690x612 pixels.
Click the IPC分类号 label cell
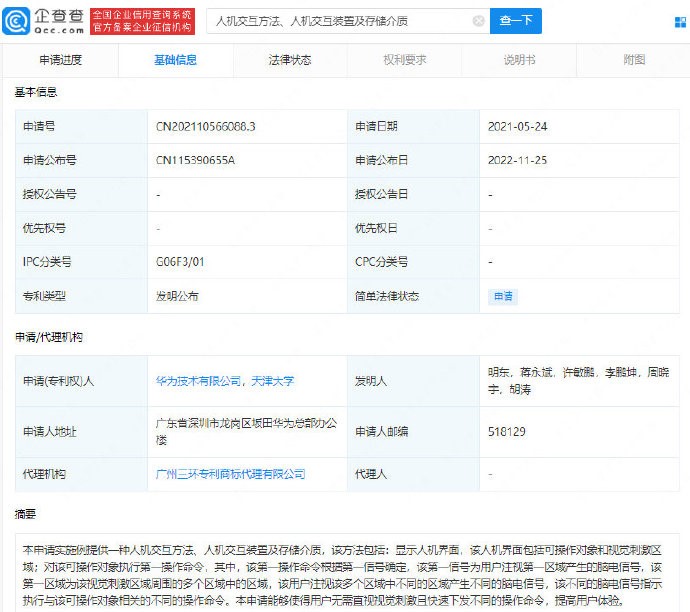[81, 262]
